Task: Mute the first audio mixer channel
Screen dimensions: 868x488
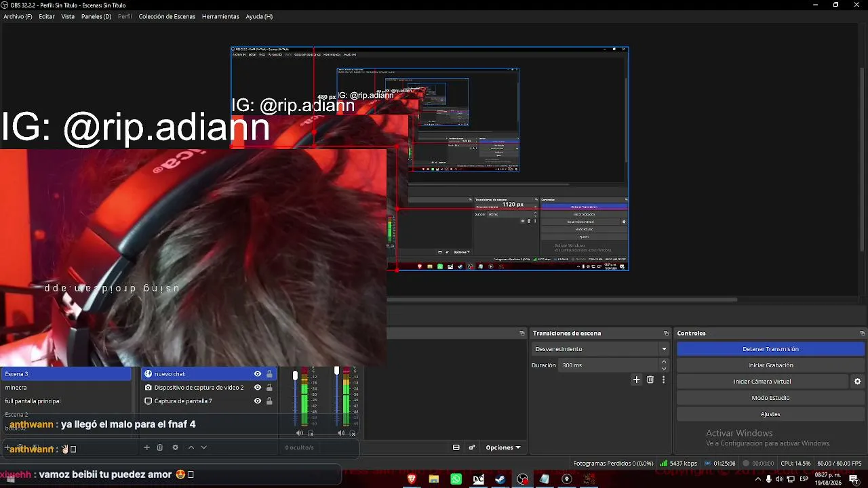Action: click(300, 433)
